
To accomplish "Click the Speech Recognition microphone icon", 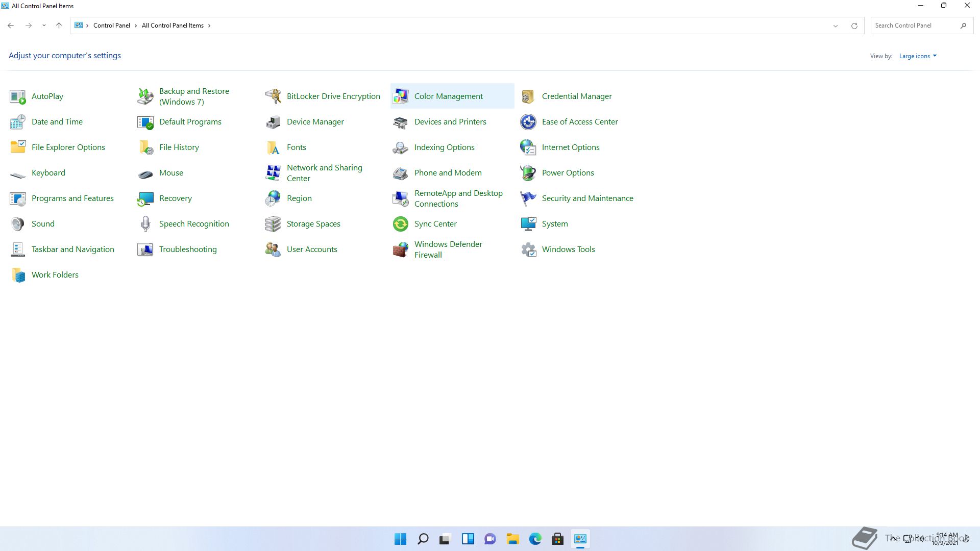I will pyautogui.click(x=145, y=224).
